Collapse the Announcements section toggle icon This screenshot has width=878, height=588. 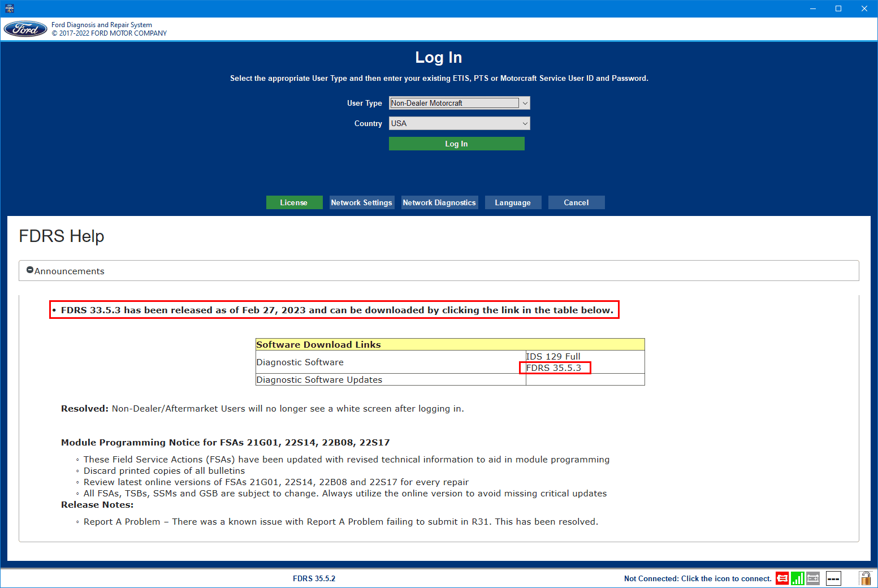point(30,270)
